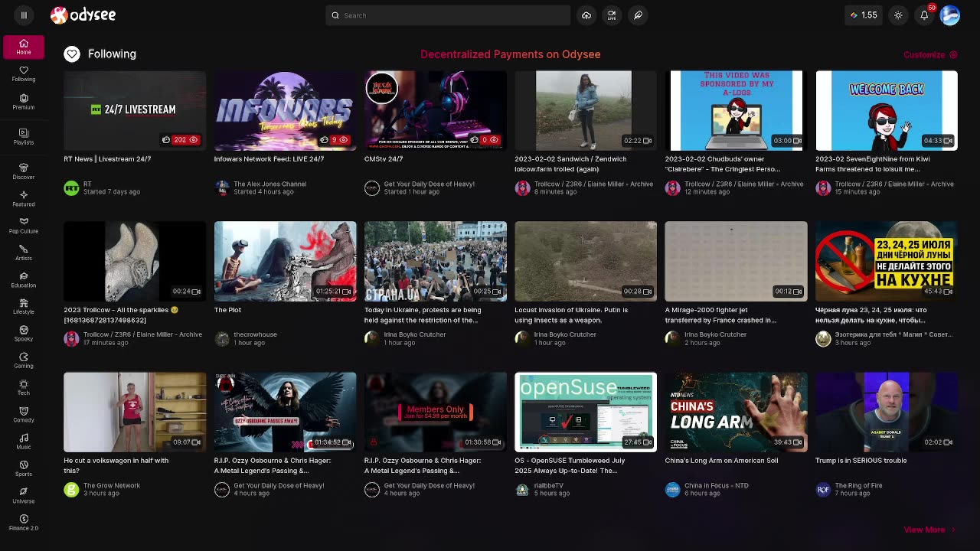
Task: Open Featured in the sidebar
Action: 24,199
